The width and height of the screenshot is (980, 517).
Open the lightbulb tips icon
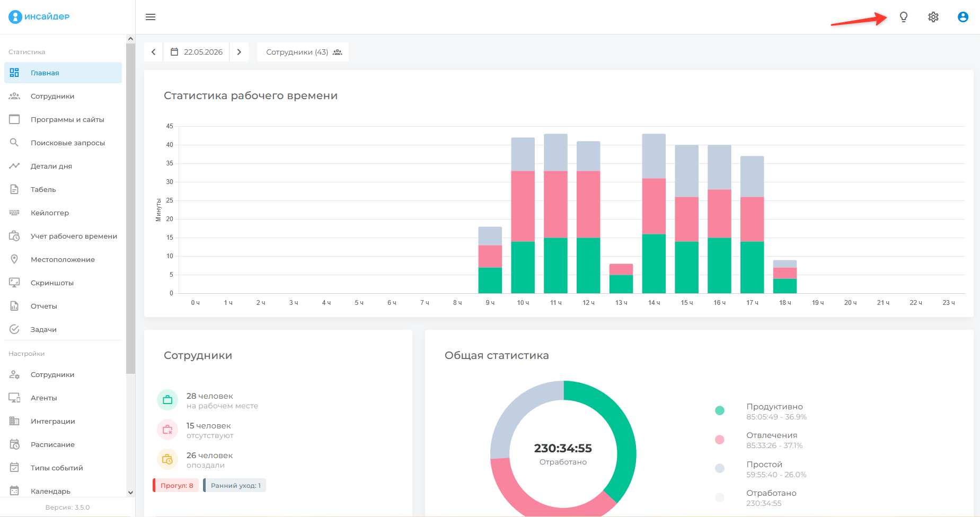pyautogui.click(x=904, y=17)
